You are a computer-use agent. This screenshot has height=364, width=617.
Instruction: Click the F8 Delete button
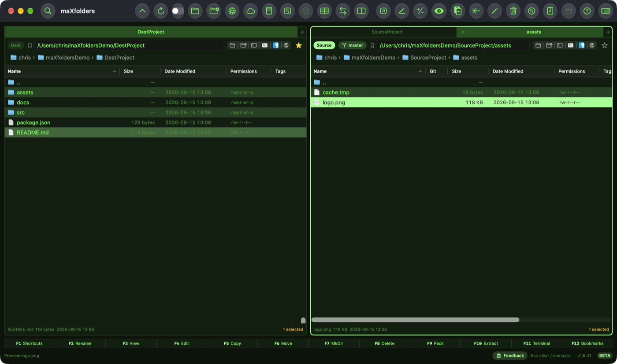[384, 343]
